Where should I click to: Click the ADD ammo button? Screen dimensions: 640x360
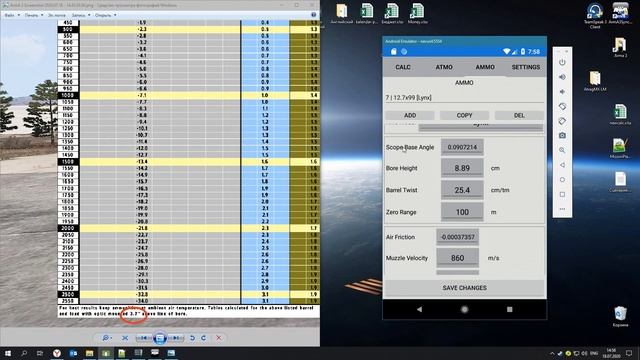[x=410, y=116]
